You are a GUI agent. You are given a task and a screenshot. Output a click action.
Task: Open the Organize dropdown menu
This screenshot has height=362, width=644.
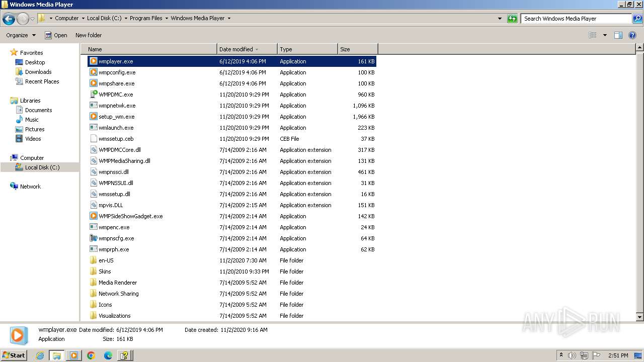pos(21,35)
